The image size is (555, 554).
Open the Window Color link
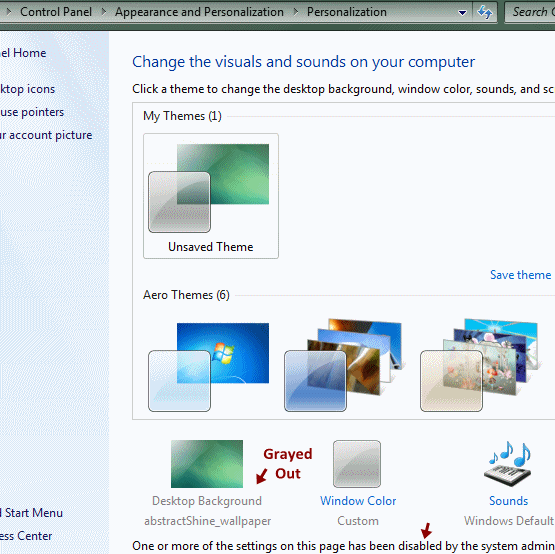tap(358, 501)
